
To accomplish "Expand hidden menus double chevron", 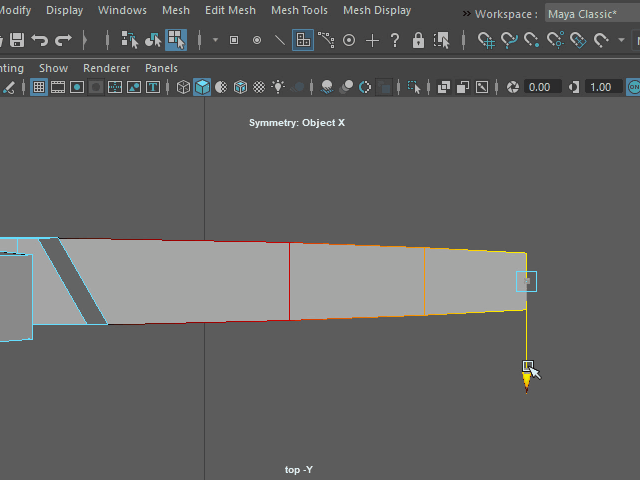I will pyautogui.click(x=467, y=14).
